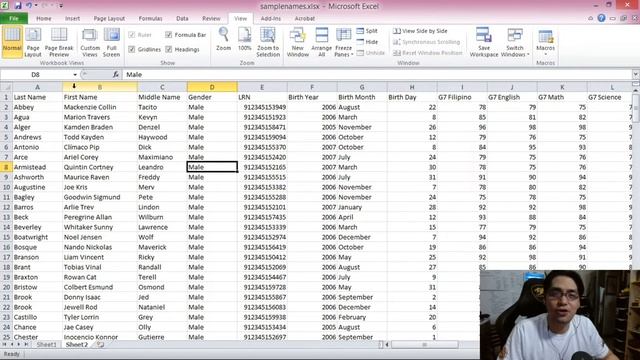Toggle the Formula Bar checkbox
Image resolution: width=640 pixels, height=360 pixels.
[169, 35]
